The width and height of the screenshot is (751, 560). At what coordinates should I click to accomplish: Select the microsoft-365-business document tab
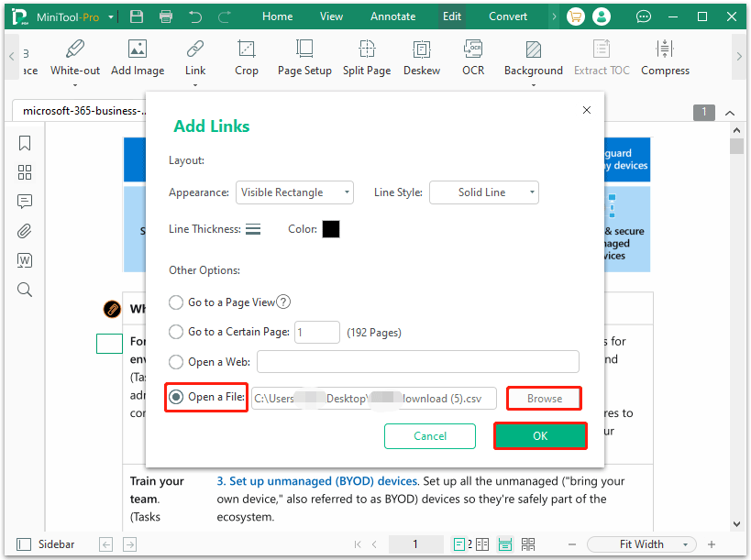point(82,111)
